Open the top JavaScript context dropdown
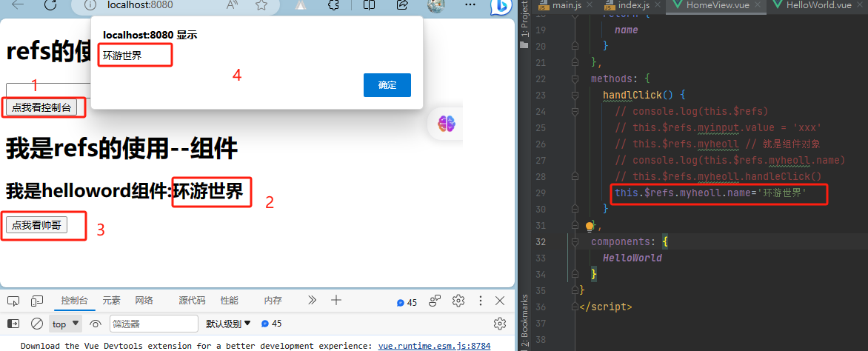868x351 pixels. click(x=66, y=324)
